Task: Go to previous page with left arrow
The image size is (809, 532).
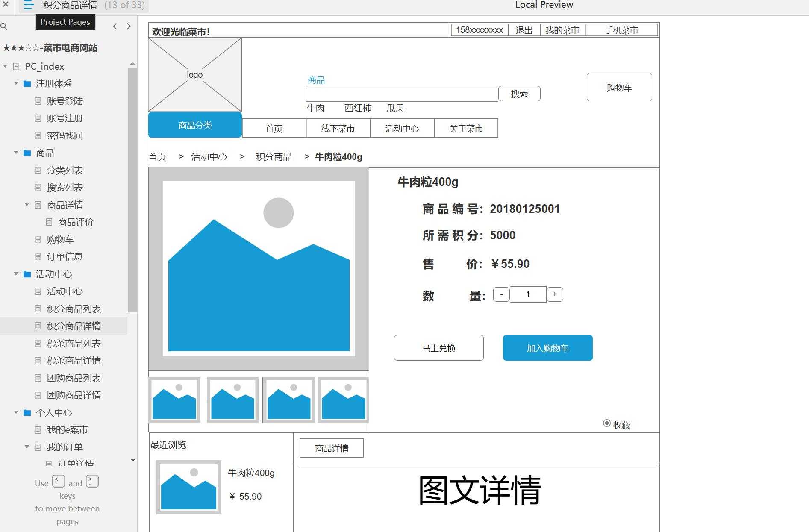Action: click(x=115, y=26)
